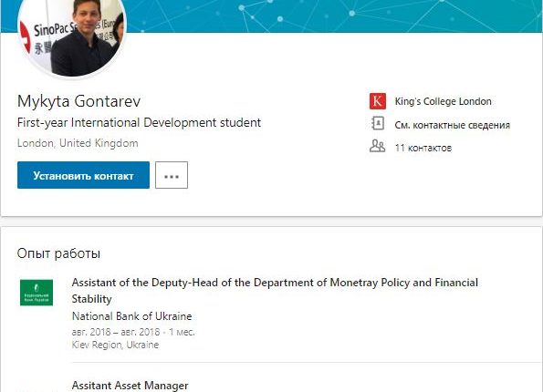Click the Установить контакт button
543x392 pixels.
pos(83,175)
